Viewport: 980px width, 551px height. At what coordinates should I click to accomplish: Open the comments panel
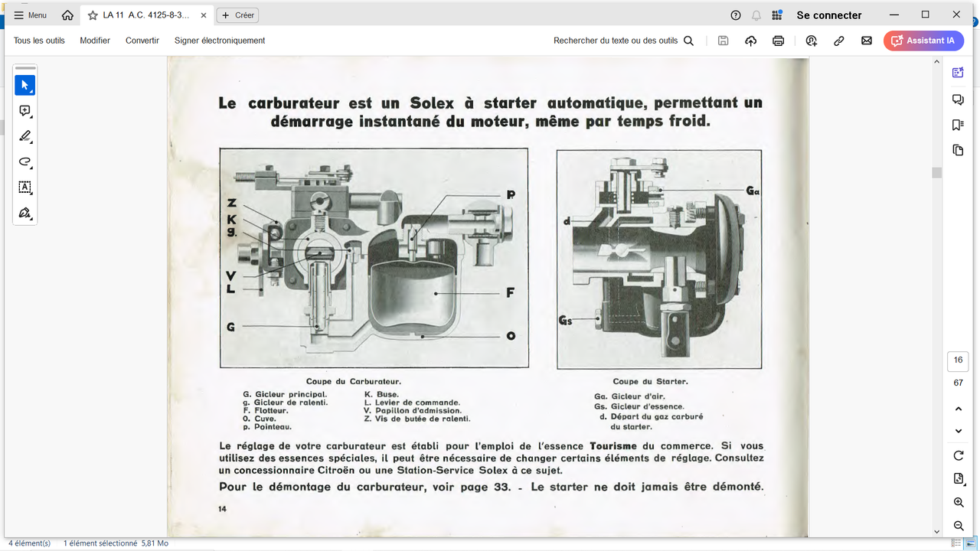pyautogui.click(x=958, y=99)
